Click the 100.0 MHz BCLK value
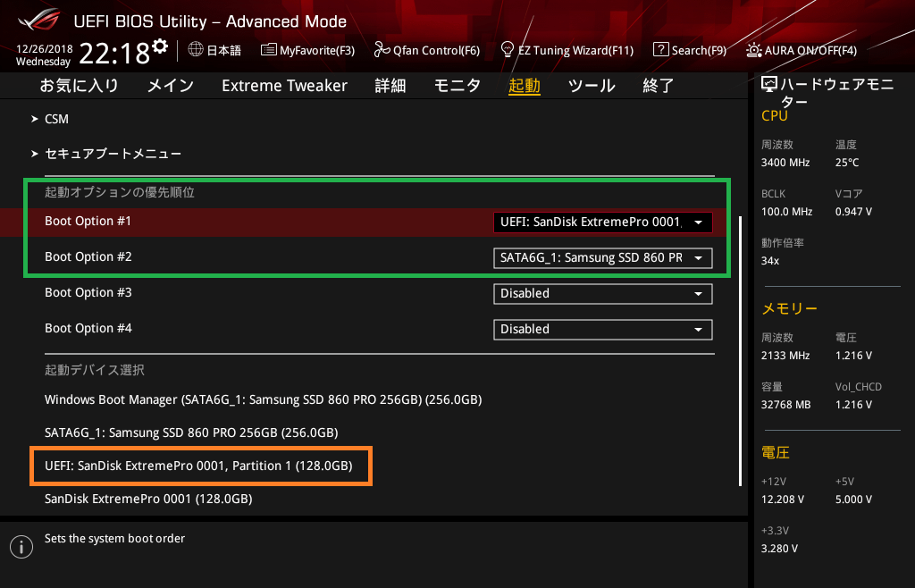 point(786,212)
